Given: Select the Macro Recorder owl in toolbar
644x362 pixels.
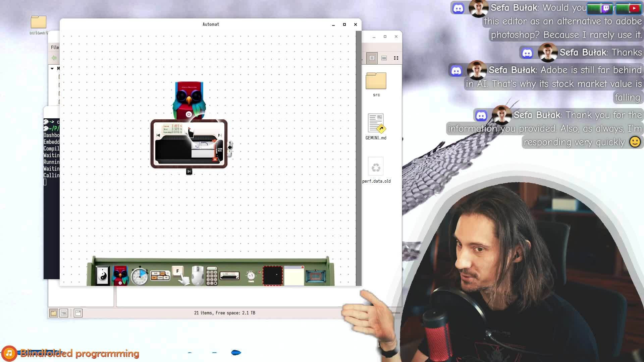Looking at the screenshot, I should click(x=120, y=276).
